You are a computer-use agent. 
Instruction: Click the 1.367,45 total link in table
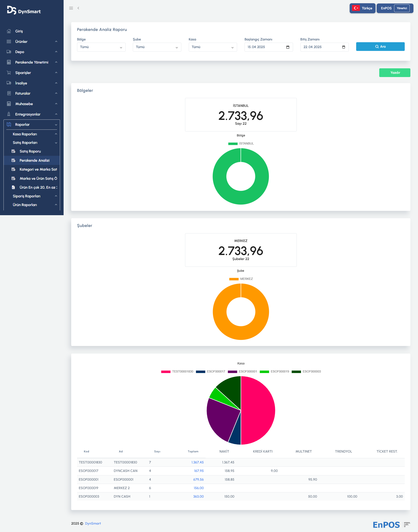pos(197,462)
